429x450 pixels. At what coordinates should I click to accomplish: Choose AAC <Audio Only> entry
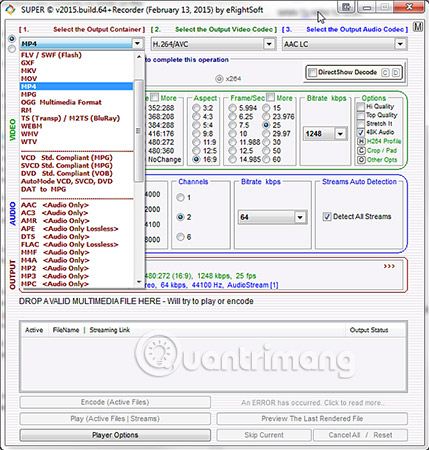76,205
